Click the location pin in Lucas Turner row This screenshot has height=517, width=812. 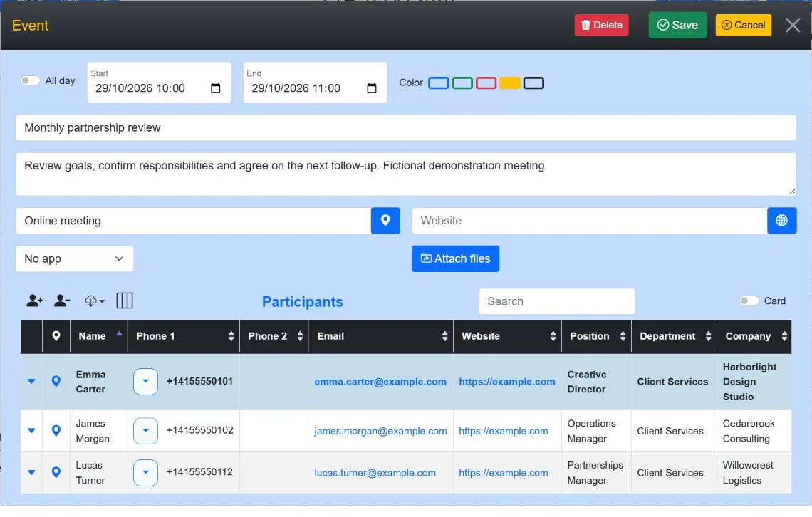(56, 473)
